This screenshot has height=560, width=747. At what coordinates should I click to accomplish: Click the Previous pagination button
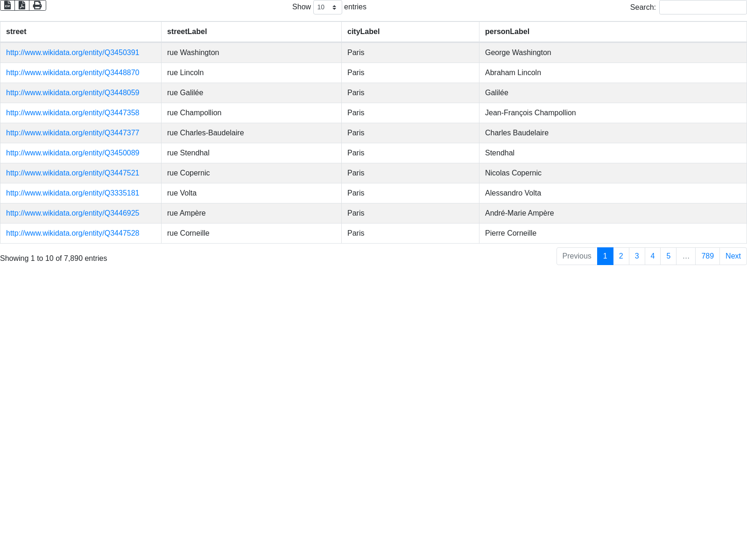click(577, 256)
